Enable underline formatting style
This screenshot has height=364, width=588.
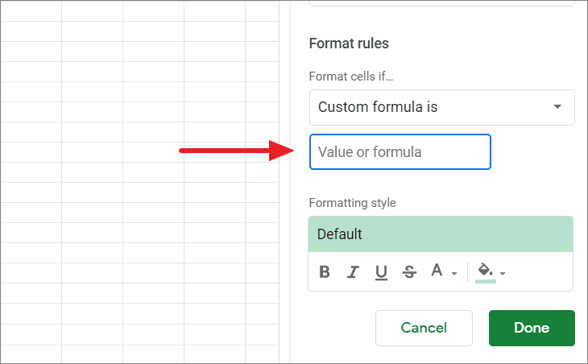coord(381,272)
